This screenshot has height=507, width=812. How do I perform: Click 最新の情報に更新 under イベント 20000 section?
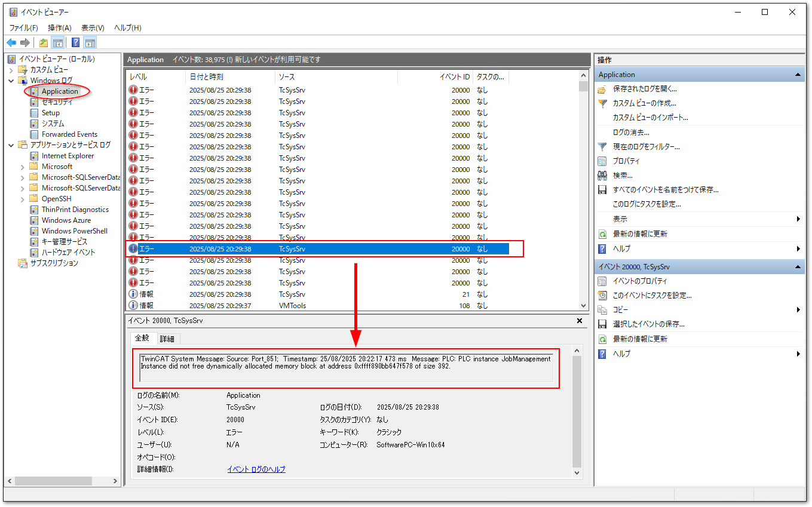point(640,339)
